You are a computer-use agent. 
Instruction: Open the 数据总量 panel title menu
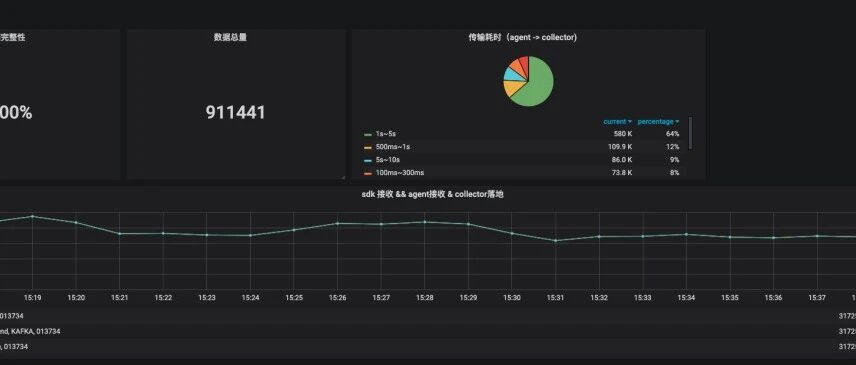point(230,38)
